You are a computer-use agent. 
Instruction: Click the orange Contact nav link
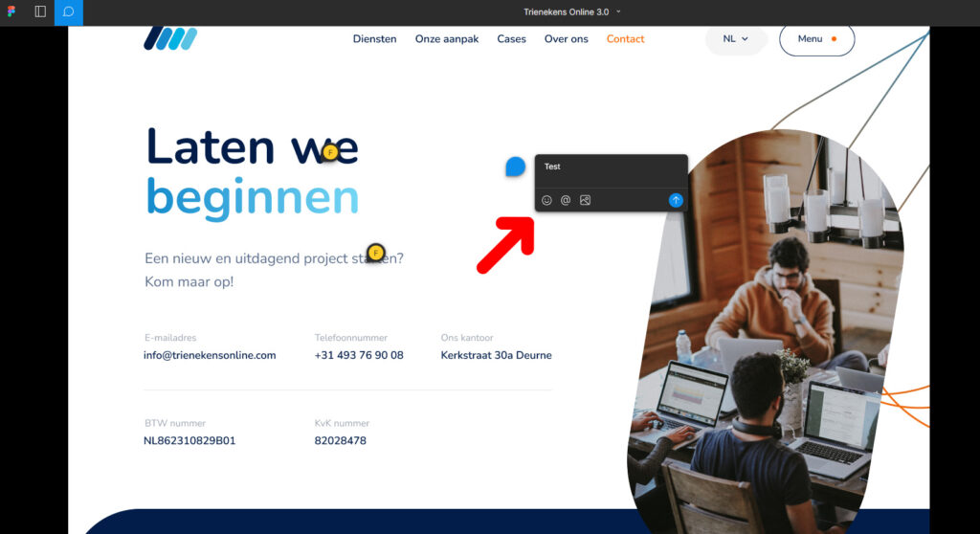625,39
